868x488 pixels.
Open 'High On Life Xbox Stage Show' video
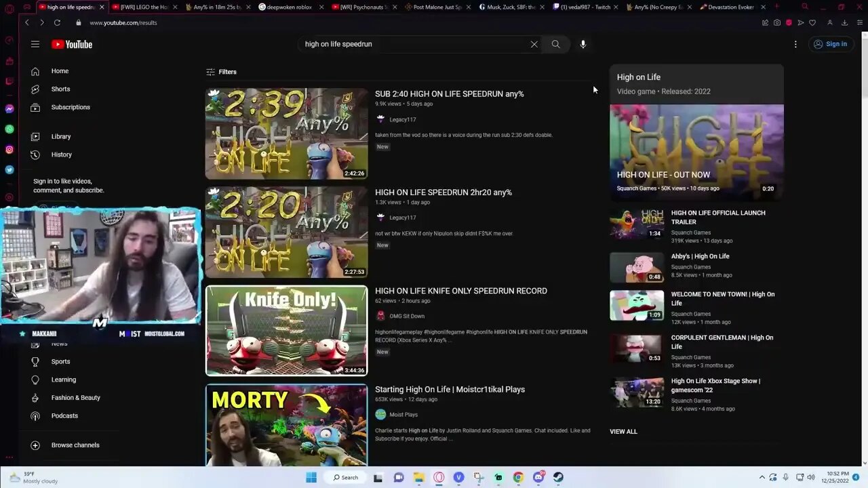pyautogui.click(x=715, y=385)
